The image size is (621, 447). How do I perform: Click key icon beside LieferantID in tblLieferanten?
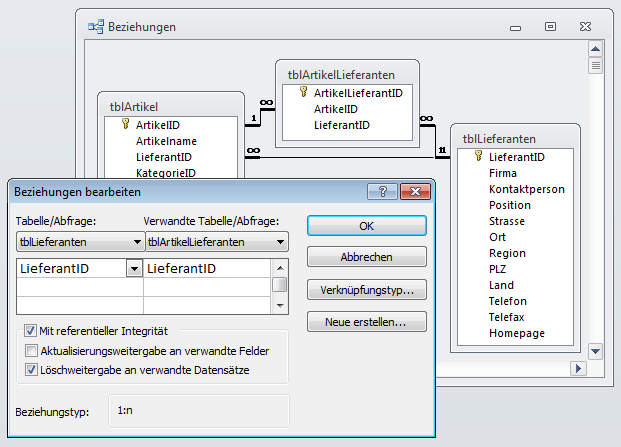[479, 156]
